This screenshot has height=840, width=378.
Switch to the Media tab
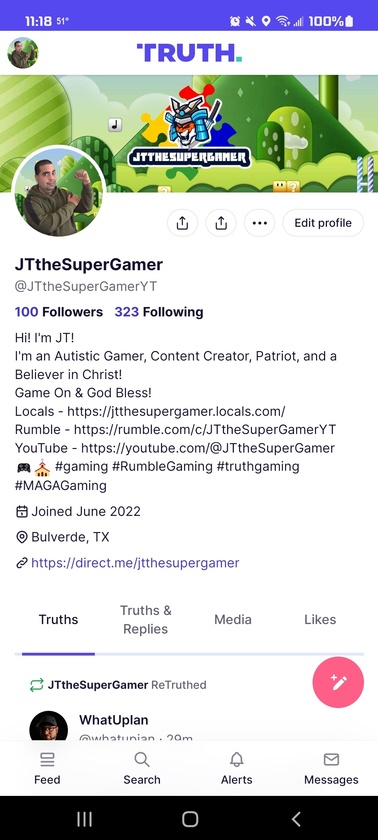(x=232, y=619)
